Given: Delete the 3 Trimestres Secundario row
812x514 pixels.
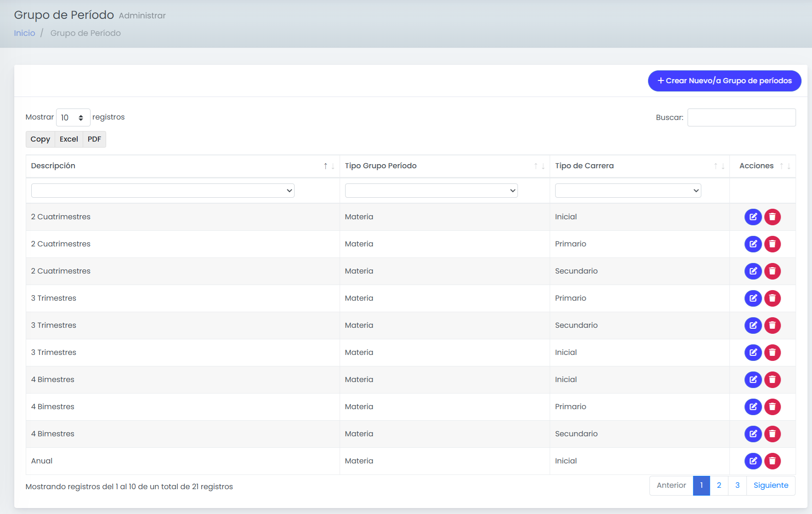Looking at the screenshot, I should (x=772, y=326).
